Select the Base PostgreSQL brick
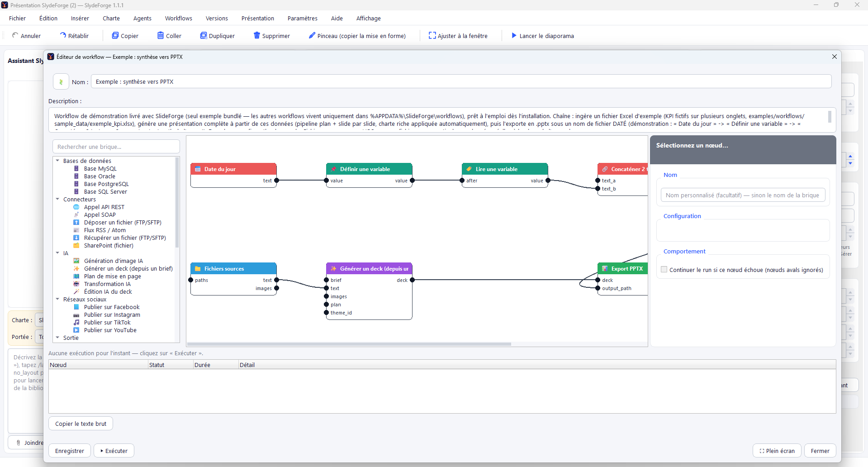This screenshot has height=467, width=868. click(106, 184)
